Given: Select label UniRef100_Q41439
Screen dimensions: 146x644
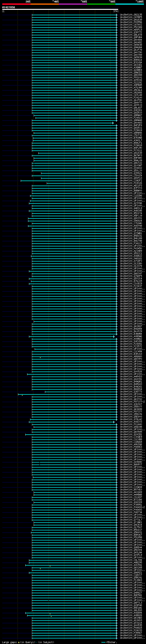Looking at the screenshot, I should coord(131,153).
